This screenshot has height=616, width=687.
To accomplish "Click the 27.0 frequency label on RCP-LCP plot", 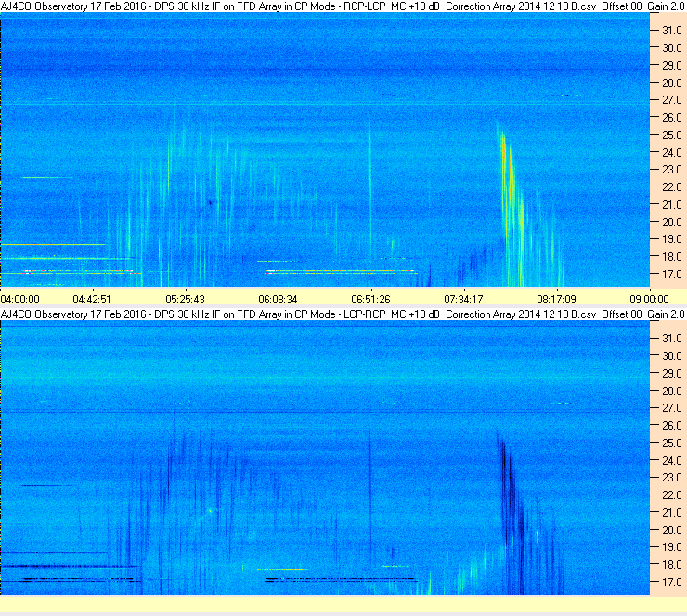I will click(x=672, y=100).
